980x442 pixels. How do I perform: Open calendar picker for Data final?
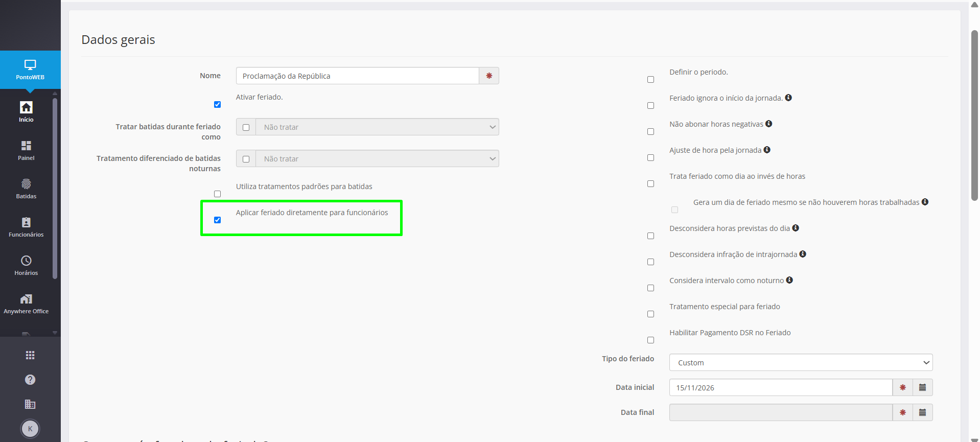point(922,412)
